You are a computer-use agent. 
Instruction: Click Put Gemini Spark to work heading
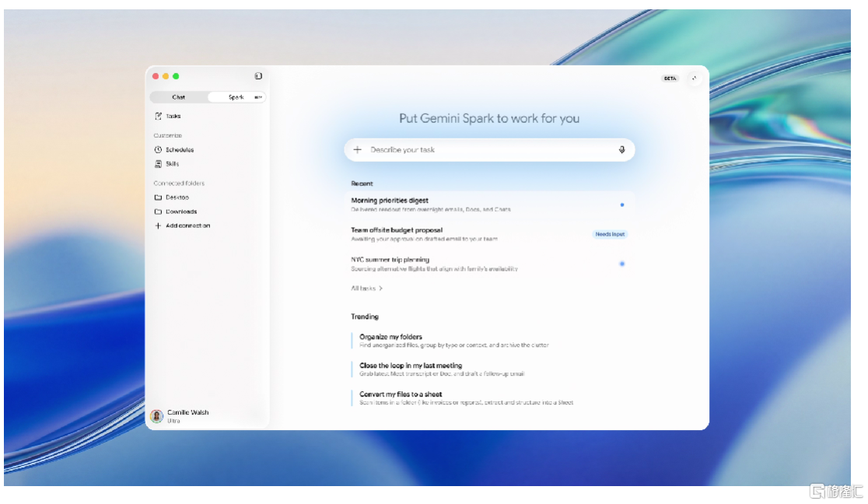point(489,118)
